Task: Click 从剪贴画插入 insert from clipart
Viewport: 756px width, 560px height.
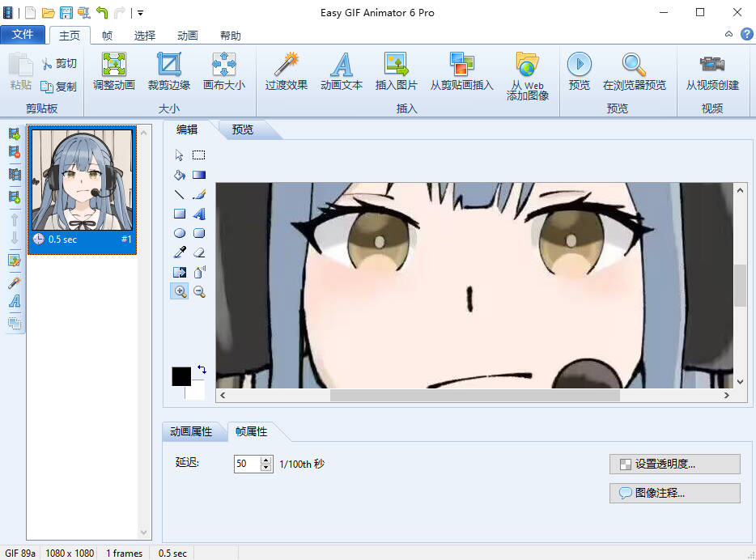Action: coord(462,71)
